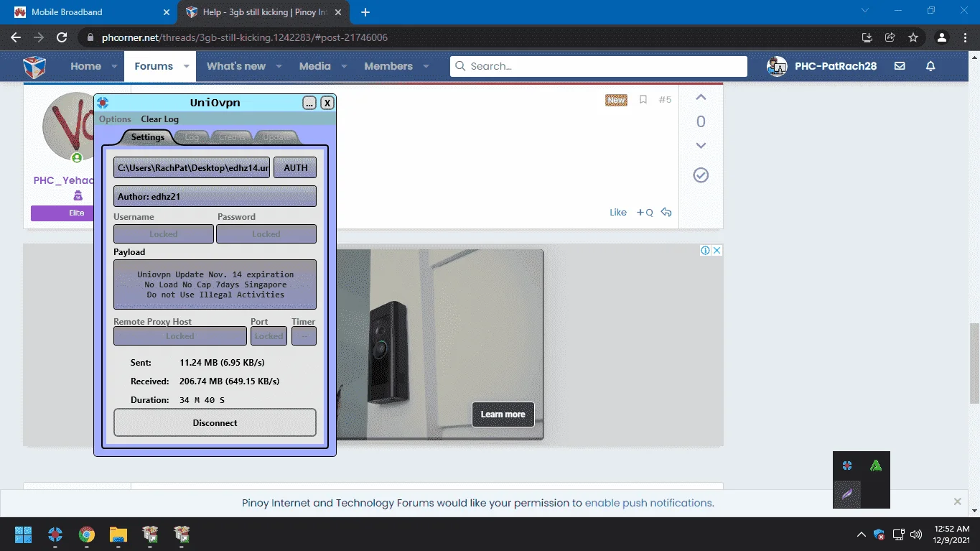This screenshot has width=980, height=551.
Task: Click the Disconnect button
Action: tap(215, 423)
